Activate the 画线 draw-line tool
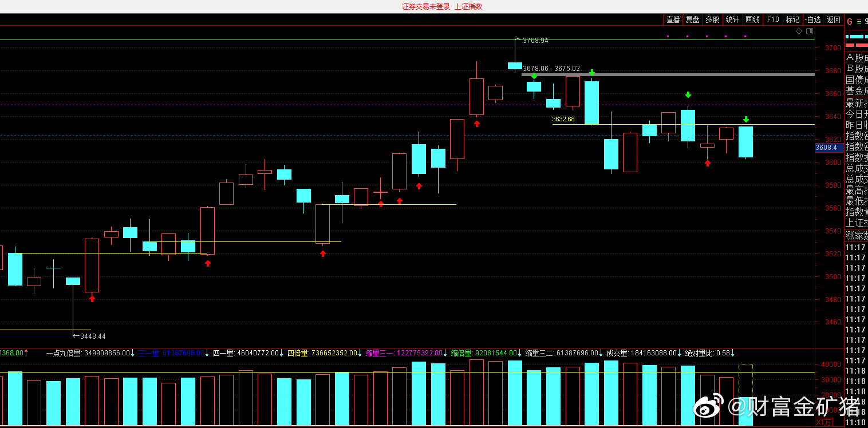This screenshot has width=868, height=428. [752, 19]
